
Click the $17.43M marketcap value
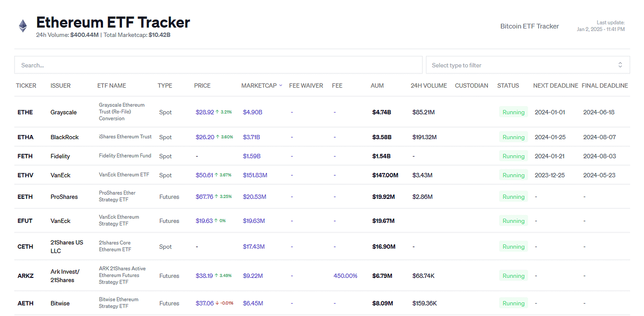254,247
